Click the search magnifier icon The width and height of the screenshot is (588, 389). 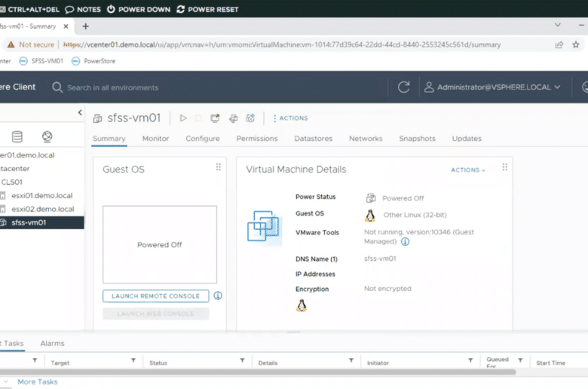coord(57,87)
